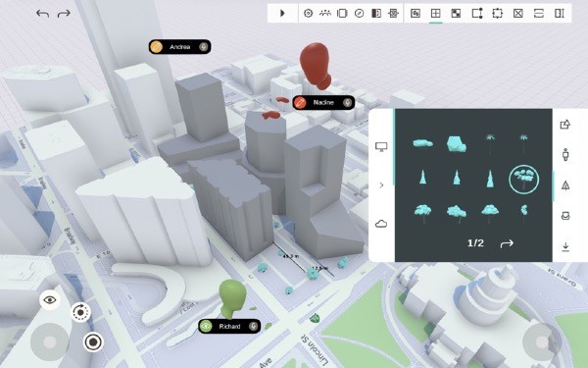Screen dimensions: 588x368
Task: Open settings gear in top toolbar
Action: (309, 14)
